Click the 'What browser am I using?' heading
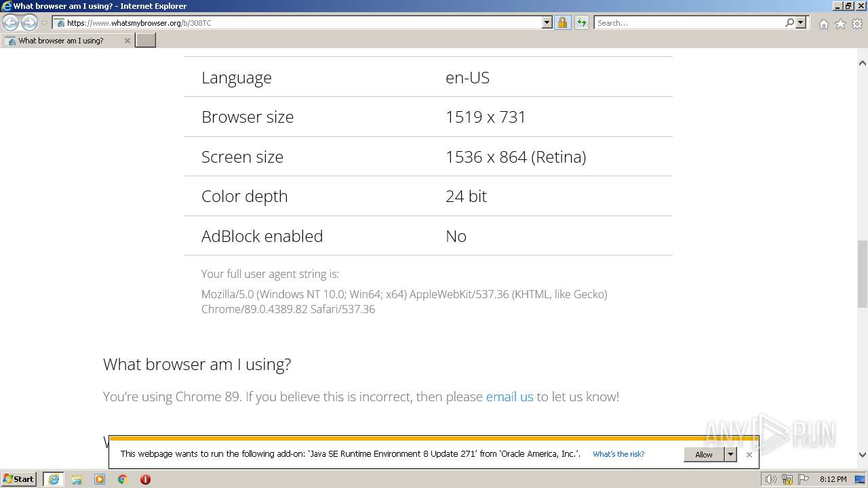Screen dimensions: 868x488 197,364
